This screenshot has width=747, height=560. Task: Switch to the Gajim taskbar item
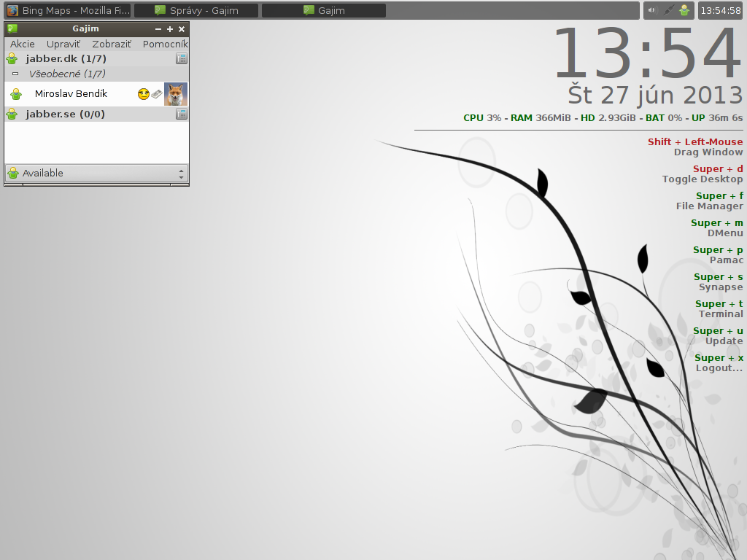coord(324,10)
